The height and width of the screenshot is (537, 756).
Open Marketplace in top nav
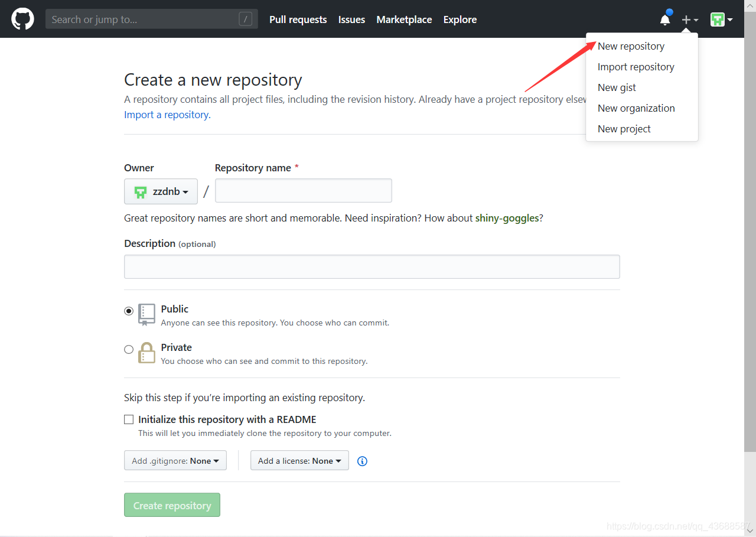[404, 19]
